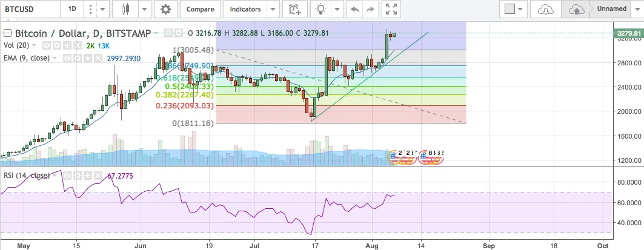Save the chart with cloud upload icon

coord(577,9)
